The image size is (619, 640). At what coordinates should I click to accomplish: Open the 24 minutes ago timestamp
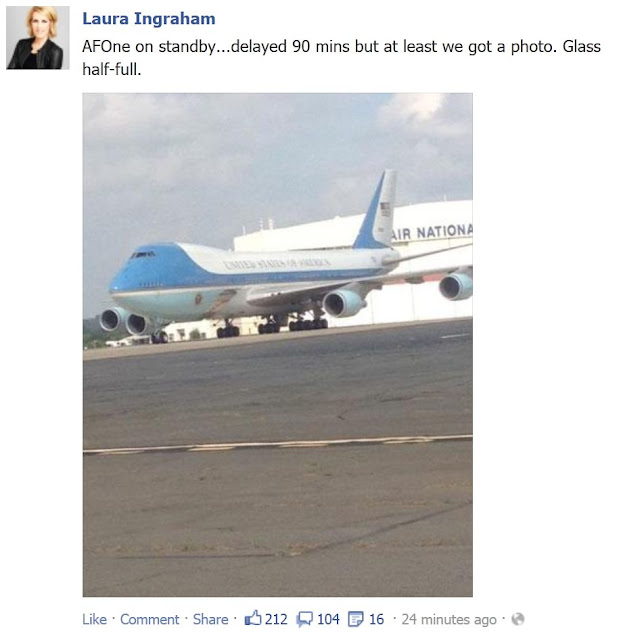pos(449,619)
